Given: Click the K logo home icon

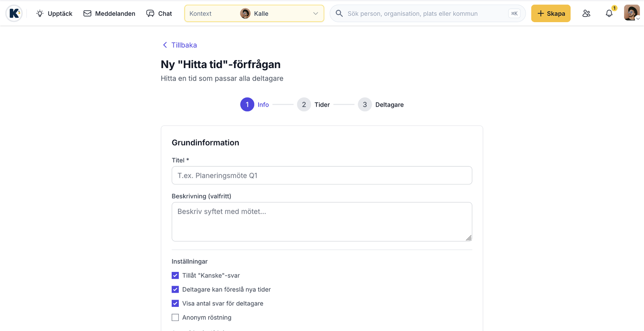Looking at the screenshot, I should (14, 13).
